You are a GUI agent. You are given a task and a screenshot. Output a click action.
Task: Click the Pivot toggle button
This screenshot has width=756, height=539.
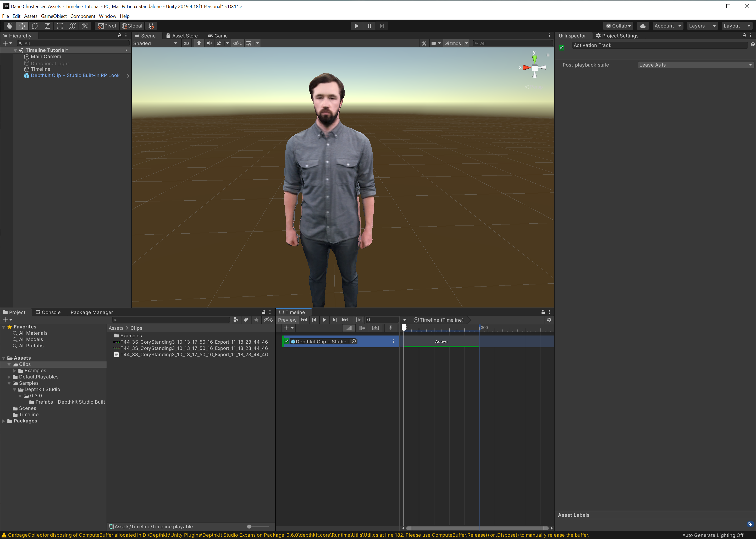coord(107,26)
